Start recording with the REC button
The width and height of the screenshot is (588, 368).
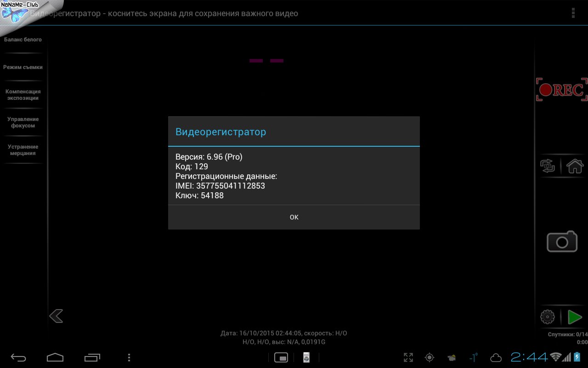(561, 90)
